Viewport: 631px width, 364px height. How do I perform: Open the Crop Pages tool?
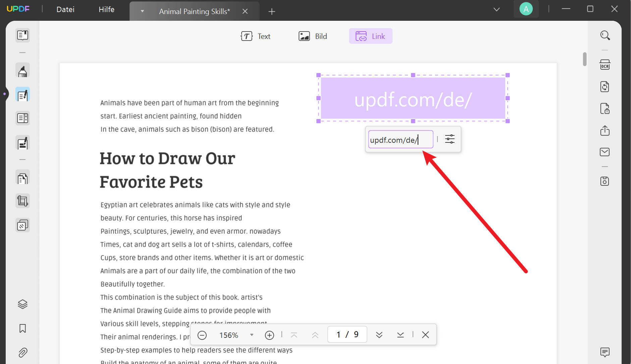click(x=22, y=201)
